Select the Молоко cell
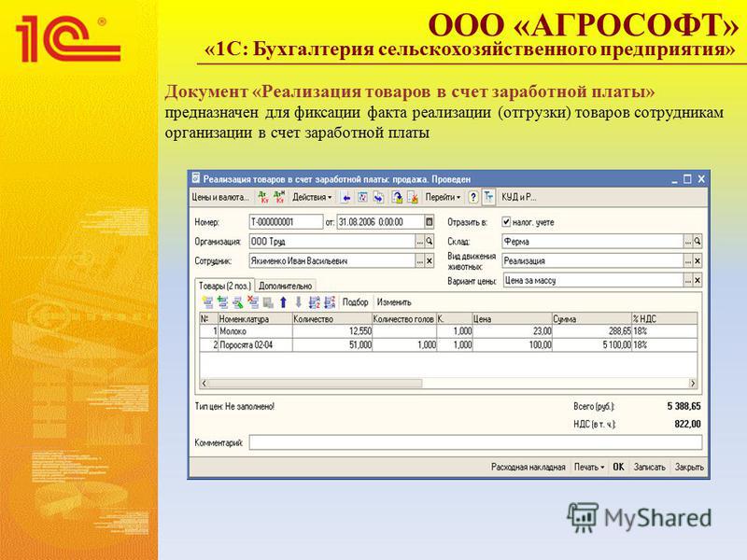 coord(255,331)
